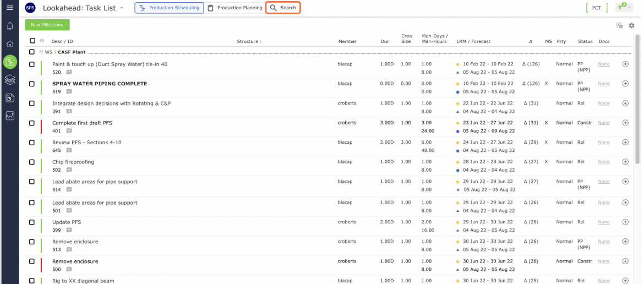
Task: Tick the select-all header checkbox
Action: coord(32,41)
